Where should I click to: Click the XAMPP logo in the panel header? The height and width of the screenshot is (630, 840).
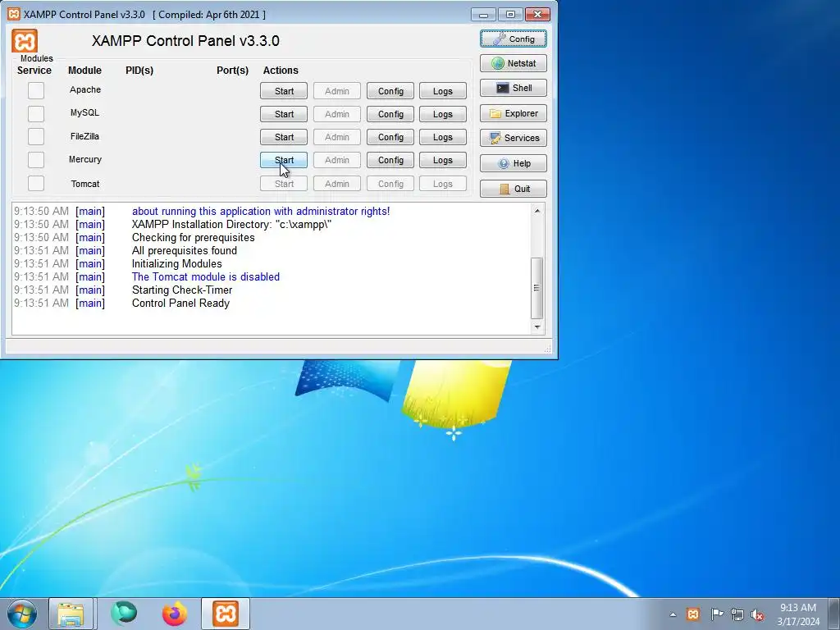tap(25, 41)
